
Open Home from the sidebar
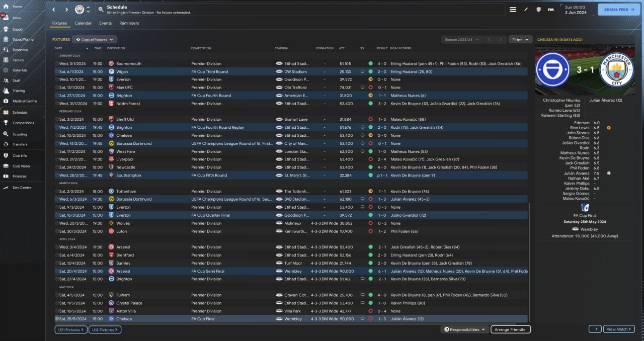[x=17, y=7]
